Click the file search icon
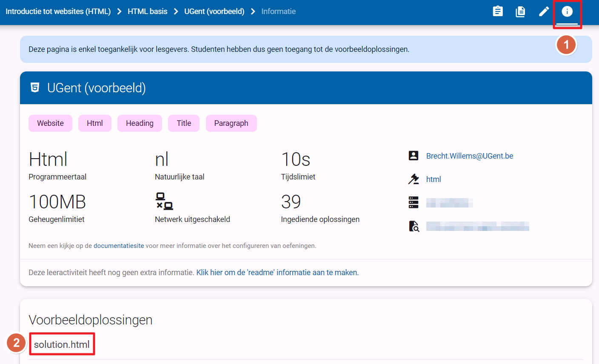 pyautogui.click(x=414, y=226)
